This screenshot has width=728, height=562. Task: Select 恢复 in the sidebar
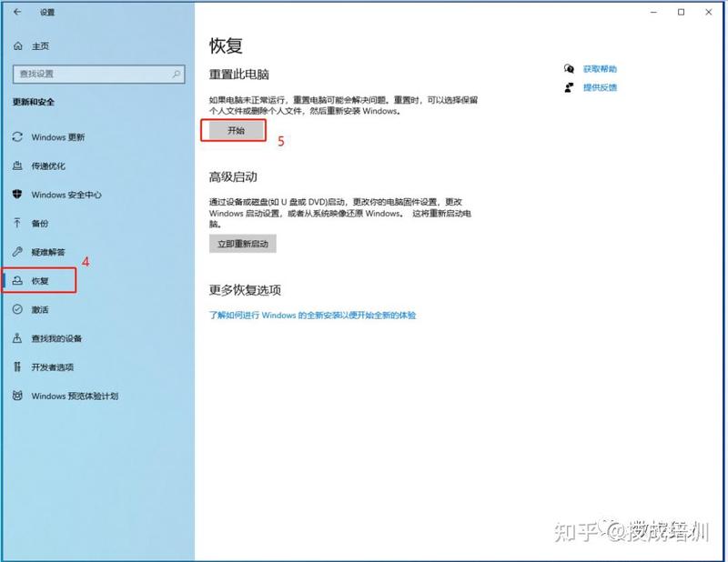[40, 281]
